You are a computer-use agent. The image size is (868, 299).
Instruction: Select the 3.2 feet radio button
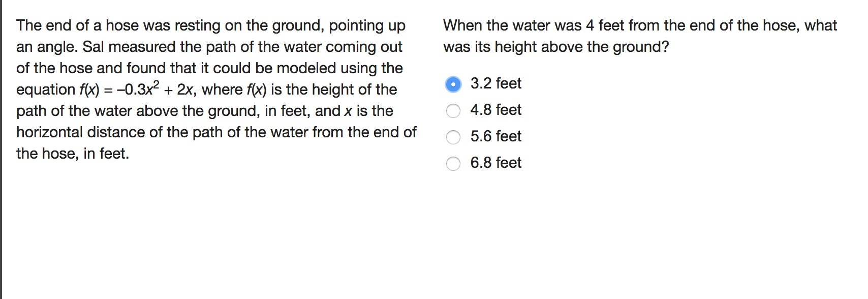(453, 84)
